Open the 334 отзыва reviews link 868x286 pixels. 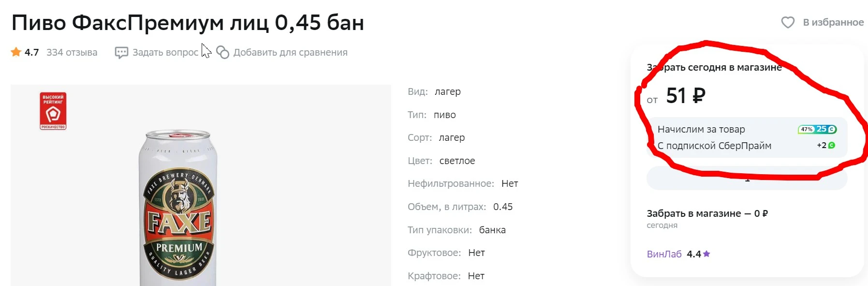coord(72,52)
